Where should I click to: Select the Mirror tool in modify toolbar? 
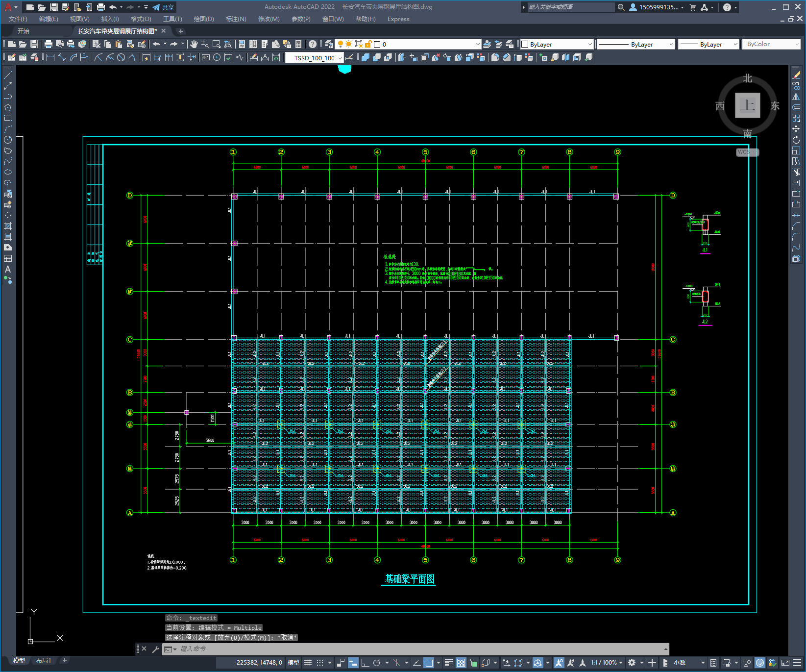coord(796,97)
